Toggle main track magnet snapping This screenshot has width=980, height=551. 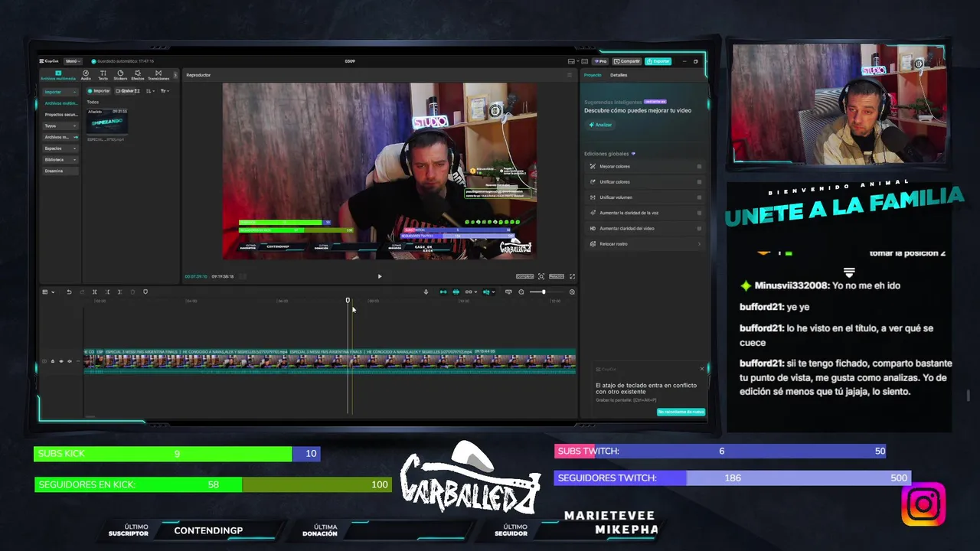[443, 292]
